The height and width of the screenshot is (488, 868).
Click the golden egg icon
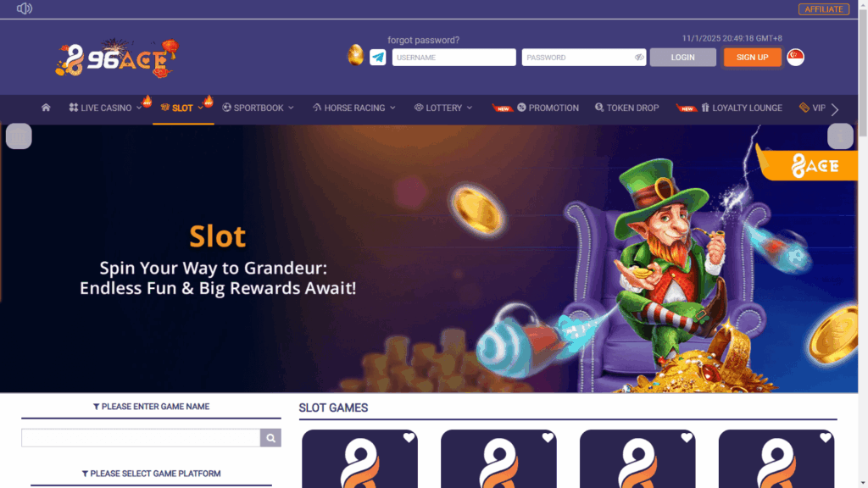355,55
